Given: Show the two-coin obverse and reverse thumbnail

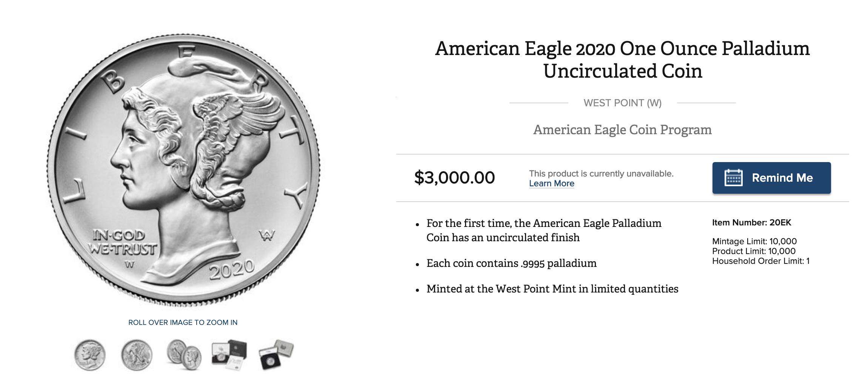Looking at the screenshot, I should (x=184, y=355).
